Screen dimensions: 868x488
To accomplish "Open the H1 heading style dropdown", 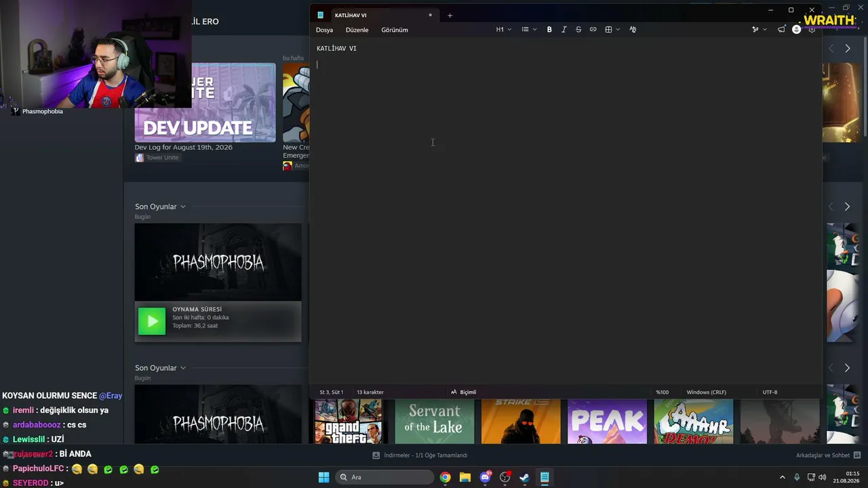I will point(503,30).
